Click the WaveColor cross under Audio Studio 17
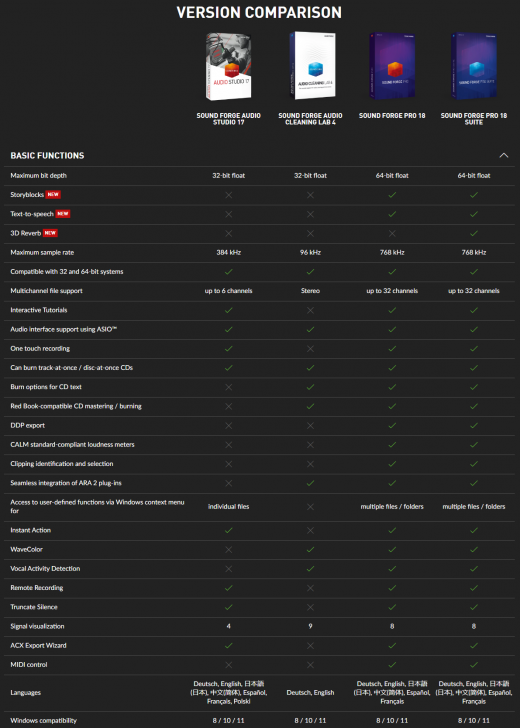The height and width of the screenshot is (728, 520). [x=228, y=549]
